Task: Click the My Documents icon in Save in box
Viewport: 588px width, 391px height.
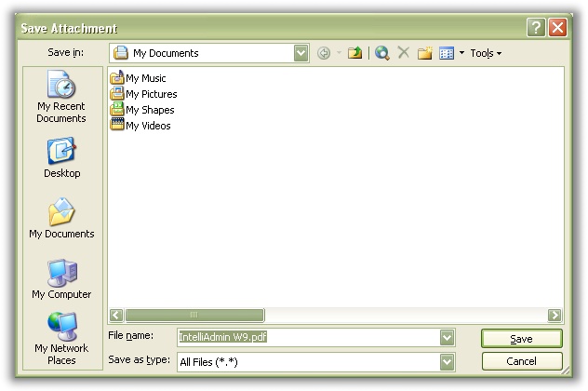Action: (x=121, y=53)
